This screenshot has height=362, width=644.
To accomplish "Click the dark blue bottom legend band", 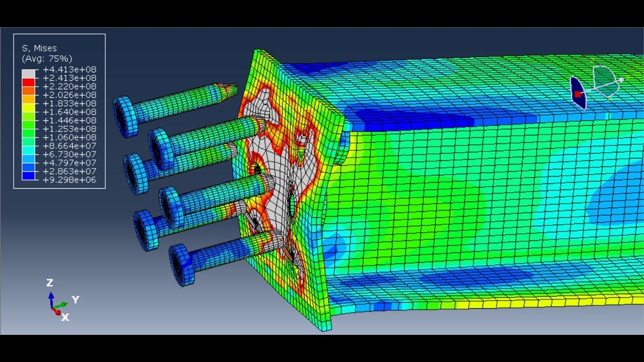I will click(x=28, y=175).
